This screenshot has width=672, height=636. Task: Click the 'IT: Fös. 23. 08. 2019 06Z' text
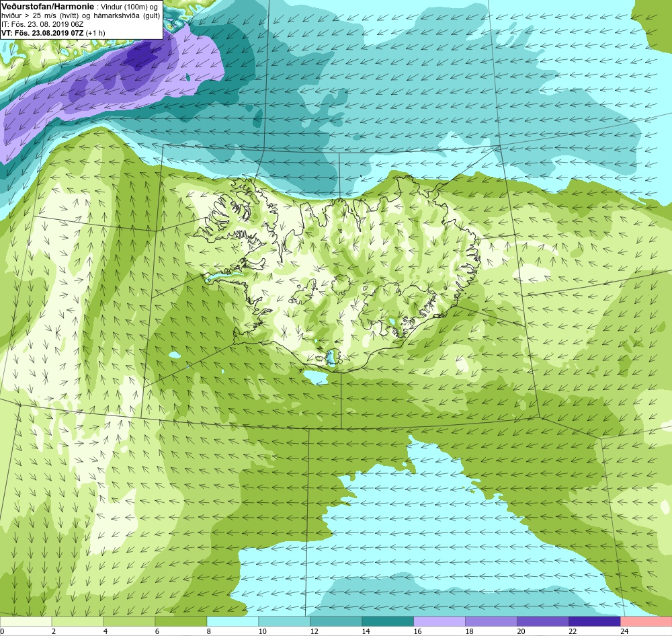pos(42,24)
